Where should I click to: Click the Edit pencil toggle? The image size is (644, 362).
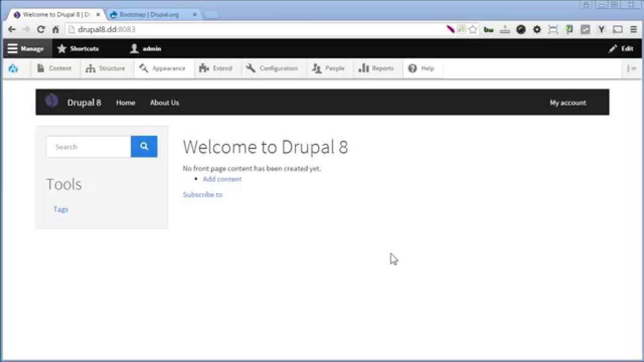coord(621,49)
